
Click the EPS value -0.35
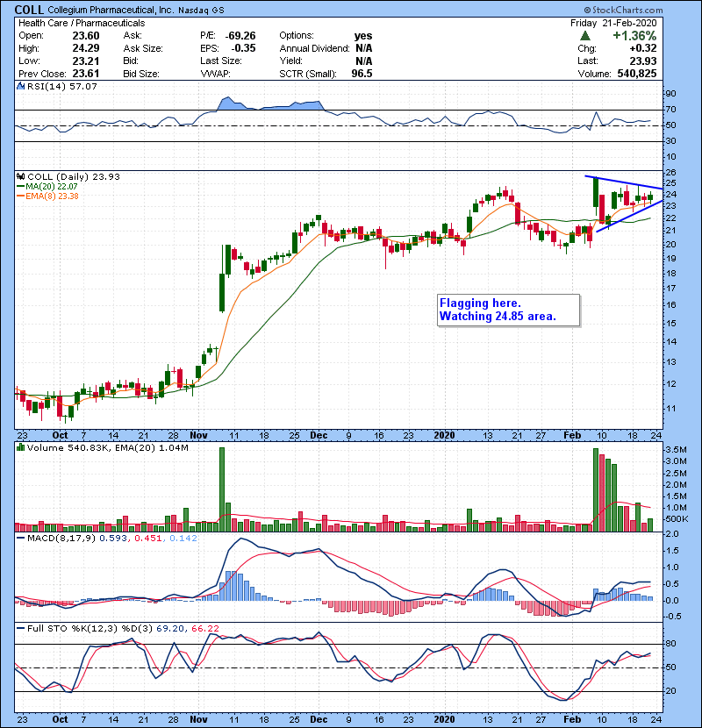245,48
